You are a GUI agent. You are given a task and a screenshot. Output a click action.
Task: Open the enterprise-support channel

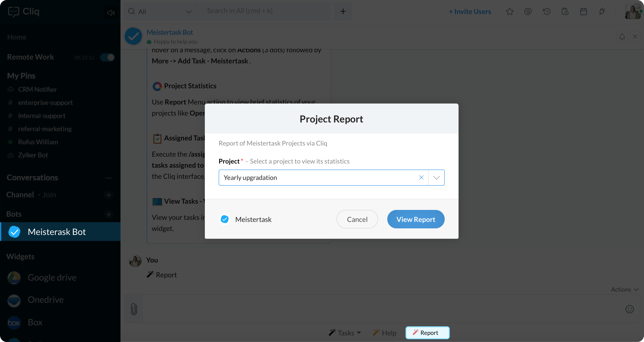(x=45, y=102)
